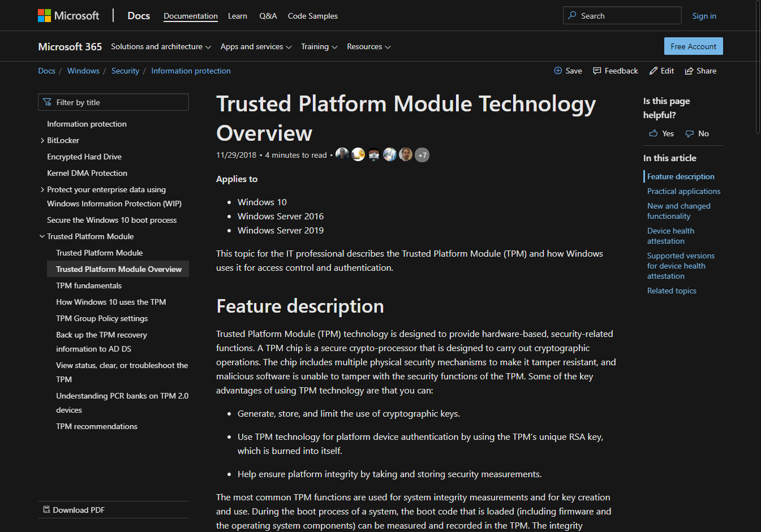Click the search magnifier icon

573,16
